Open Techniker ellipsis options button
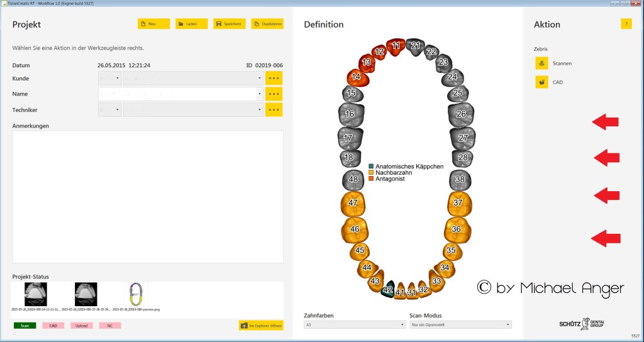 pyautogui.click(x=274, y=110)
